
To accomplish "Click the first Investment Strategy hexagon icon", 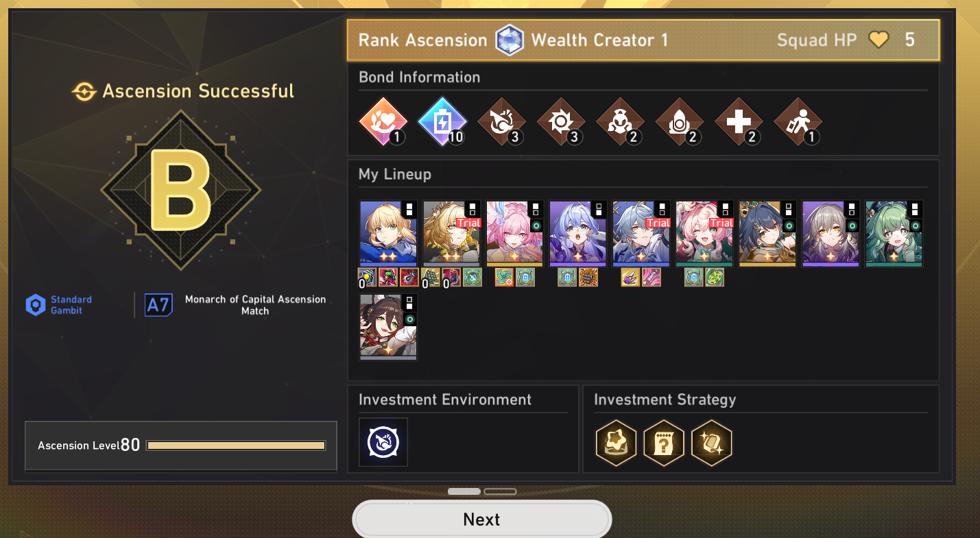I will pos(617,443).
